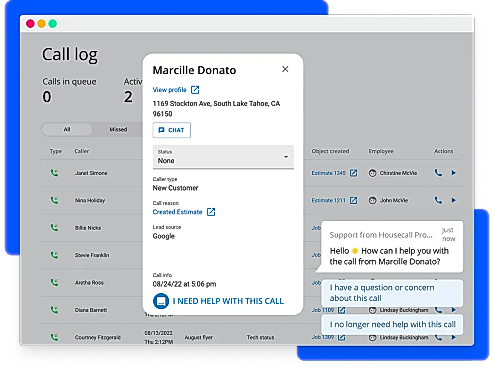Expand the Status dropdown showing None
Image resolution: width=494 pixels, height=368 pixels.
pos(223,157)
